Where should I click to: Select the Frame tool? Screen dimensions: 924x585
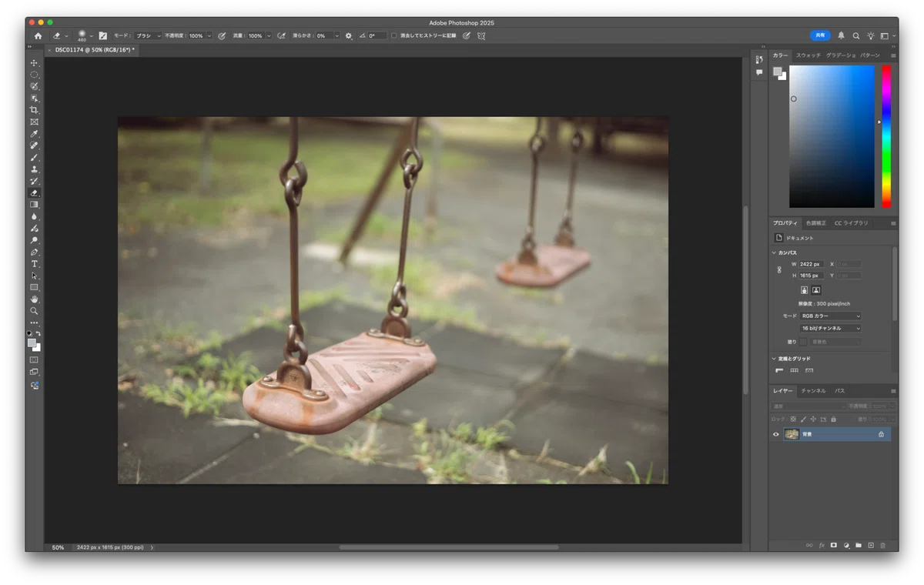(34, 122)
